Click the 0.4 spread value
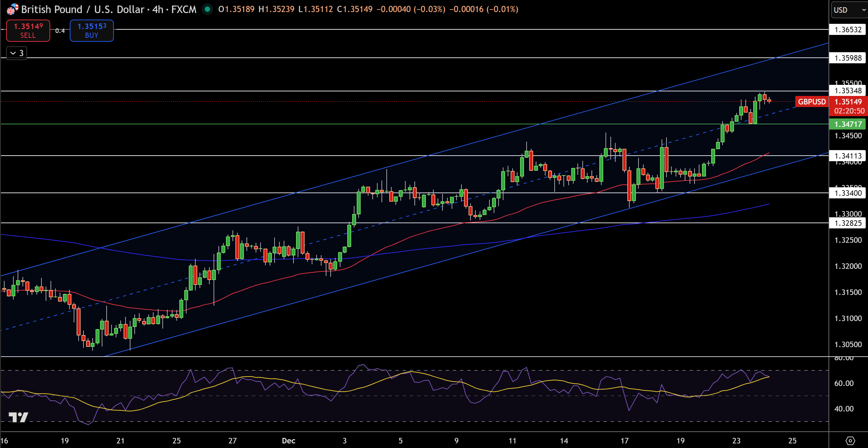 tap(60, 31)
